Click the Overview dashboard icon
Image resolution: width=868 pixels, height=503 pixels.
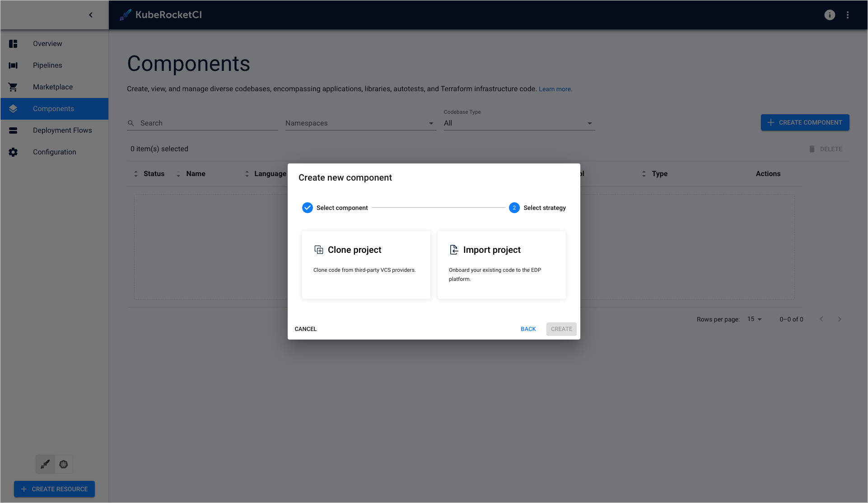click(x=13, y=44)
